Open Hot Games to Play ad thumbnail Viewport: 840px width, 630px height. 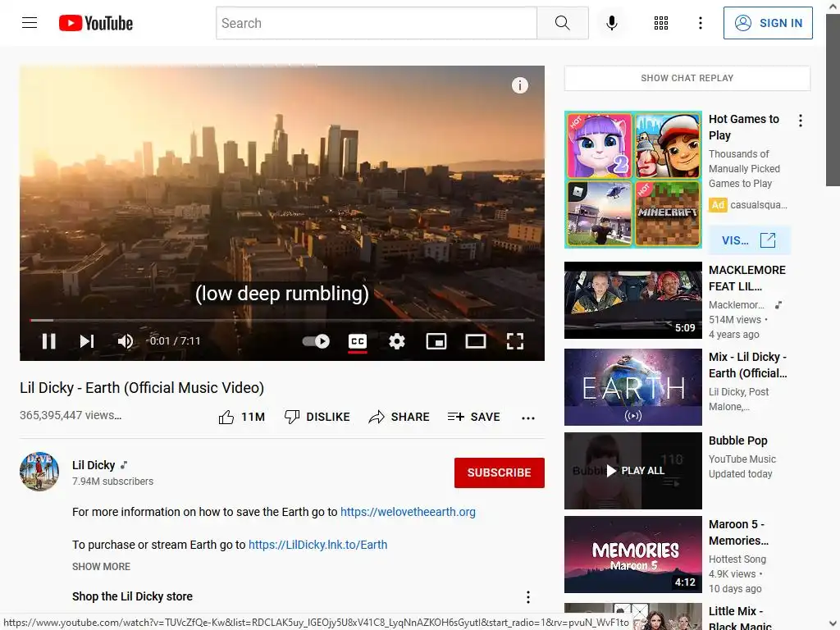pos(632,180)
